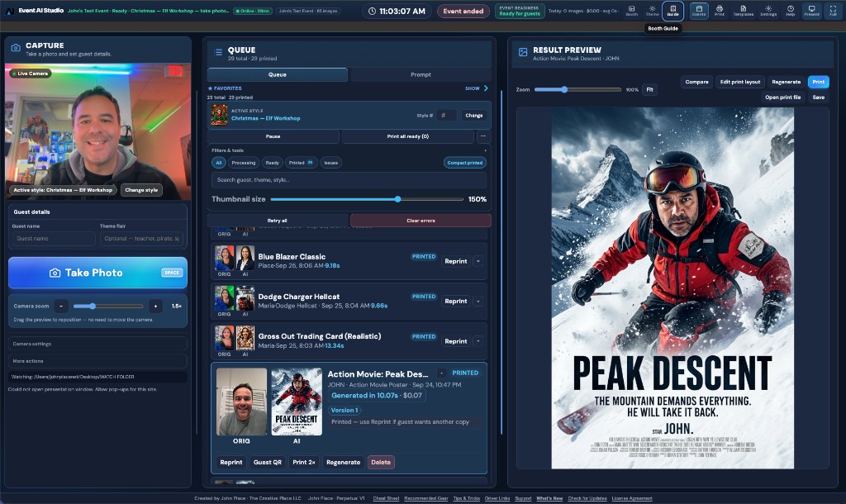Select the Printed filter chip

tap(301, 163)
